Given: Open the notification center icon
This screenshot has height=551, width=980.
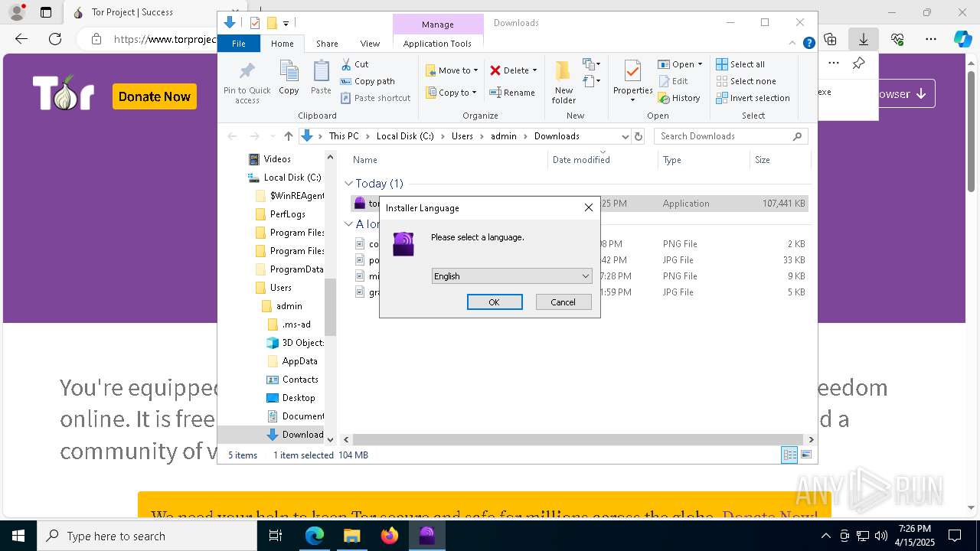Looking at the screenshot, I should click(x=955, y=536).
